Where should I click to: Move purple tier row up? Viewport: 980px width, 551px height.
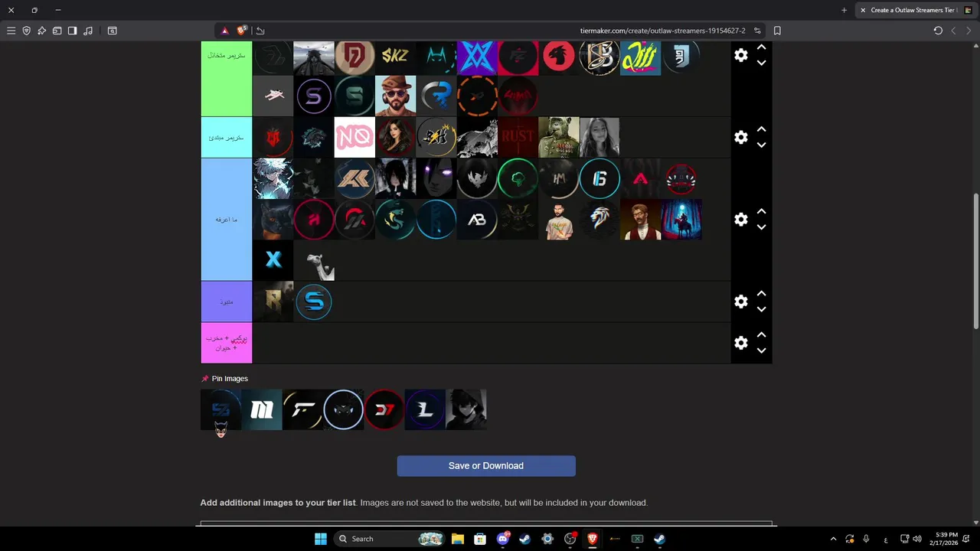[x=761, y=294]
